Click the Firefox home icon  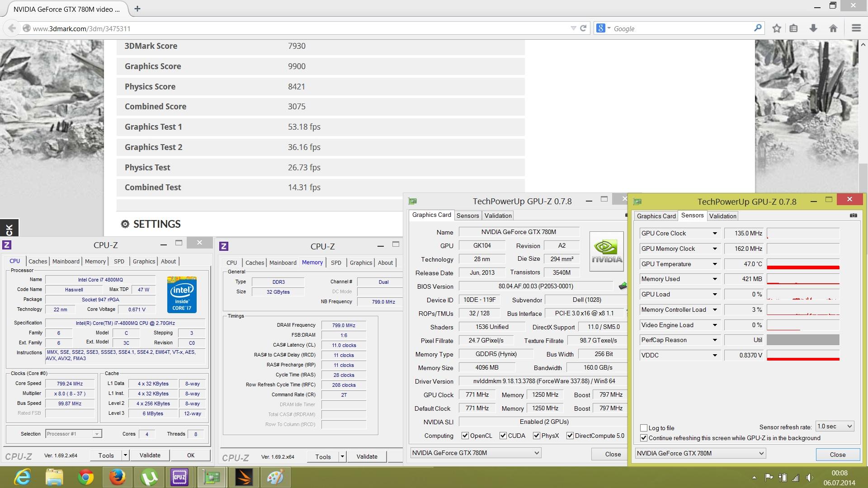(833, 28)
